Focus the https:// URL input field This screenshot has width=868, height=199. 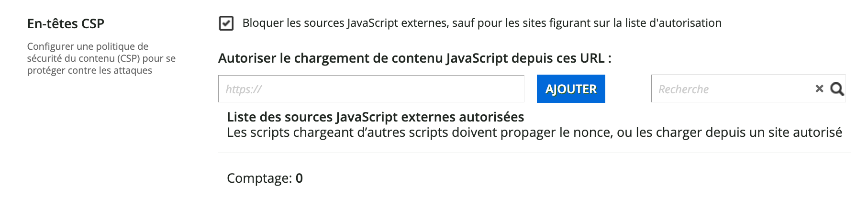click(371, 89)
